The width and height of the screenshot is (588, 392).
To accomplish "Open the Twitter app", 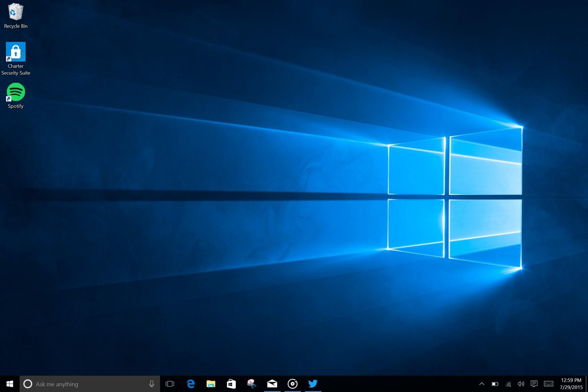I will tap(313, 384).
